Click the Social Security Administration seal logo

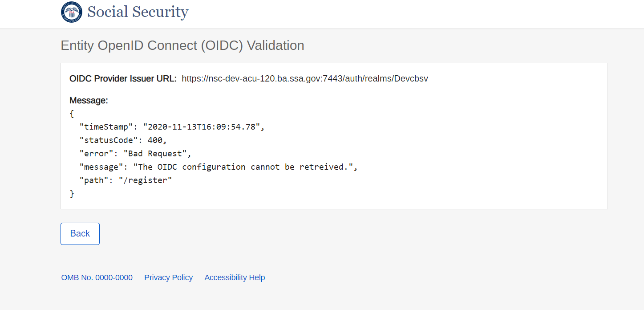click(x=72, y=12)
